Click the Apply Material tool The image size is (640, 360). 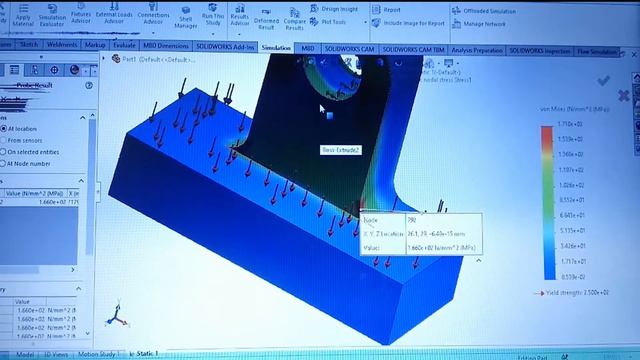tap(23, 16)
